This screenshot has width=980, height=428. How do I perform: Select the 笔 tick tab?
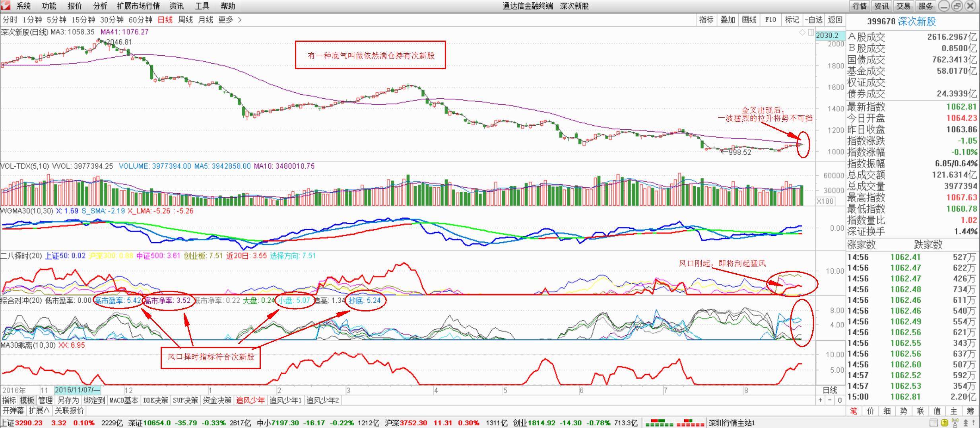point(854,411)
